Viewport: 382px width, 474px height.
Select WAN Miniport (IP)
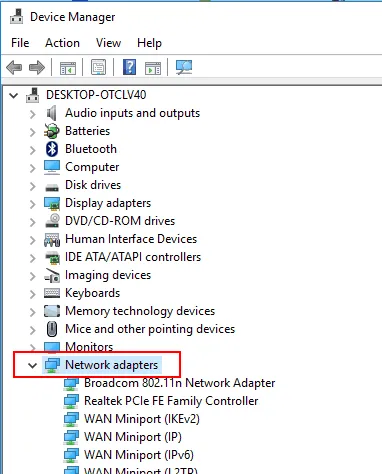click(x=133, y=437)
